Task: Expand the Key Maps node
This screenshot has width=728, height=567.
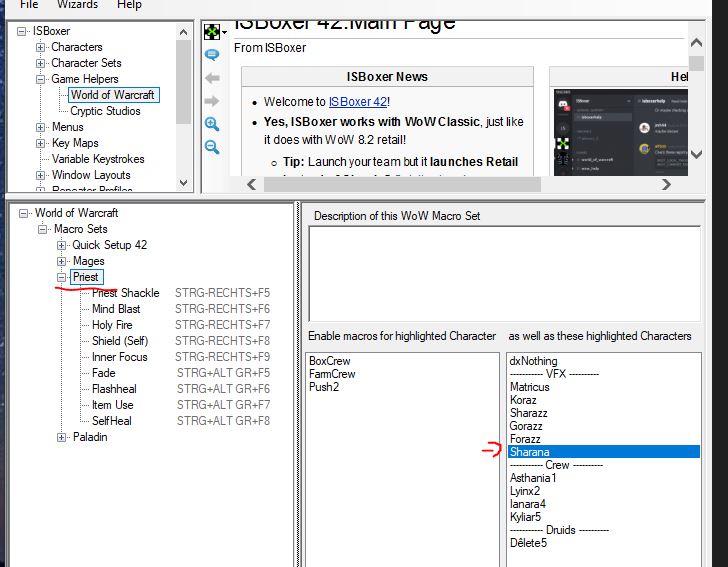Action: (40, 143)
